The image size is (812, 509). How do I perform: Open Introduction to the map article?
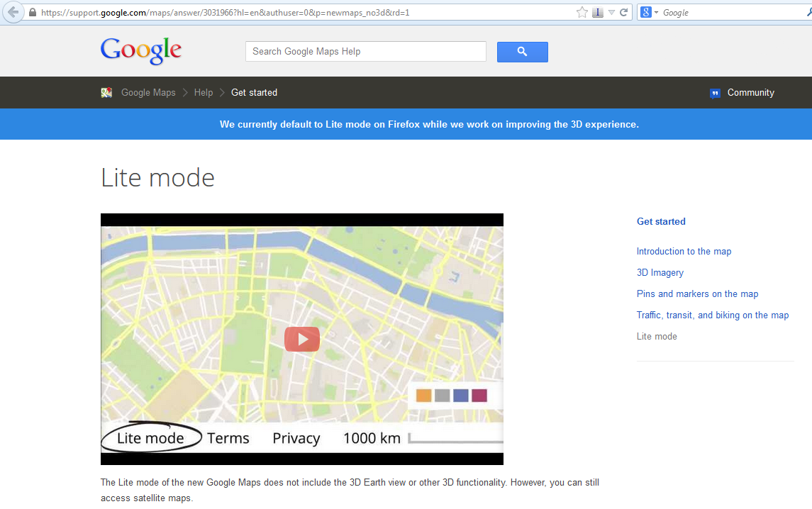(x=684, y=251)
